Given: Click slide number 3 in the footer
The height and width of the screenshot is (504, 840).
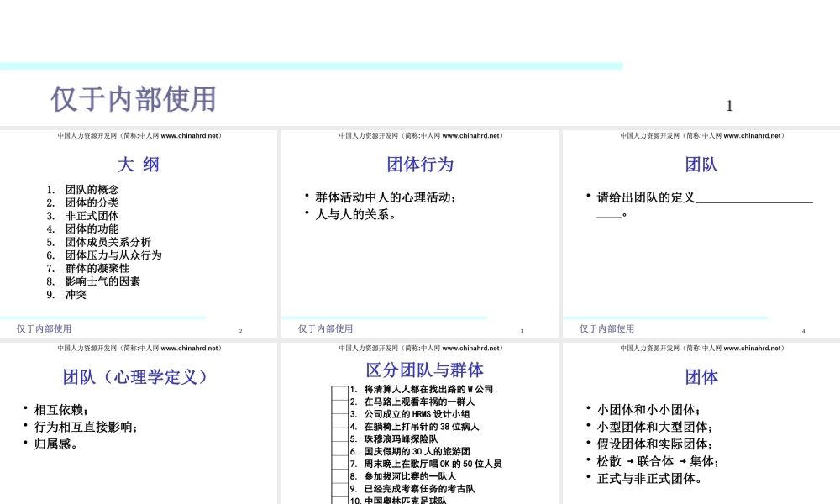Looking at the screenshot, I should pyautogui.click(x=522, y=331).
